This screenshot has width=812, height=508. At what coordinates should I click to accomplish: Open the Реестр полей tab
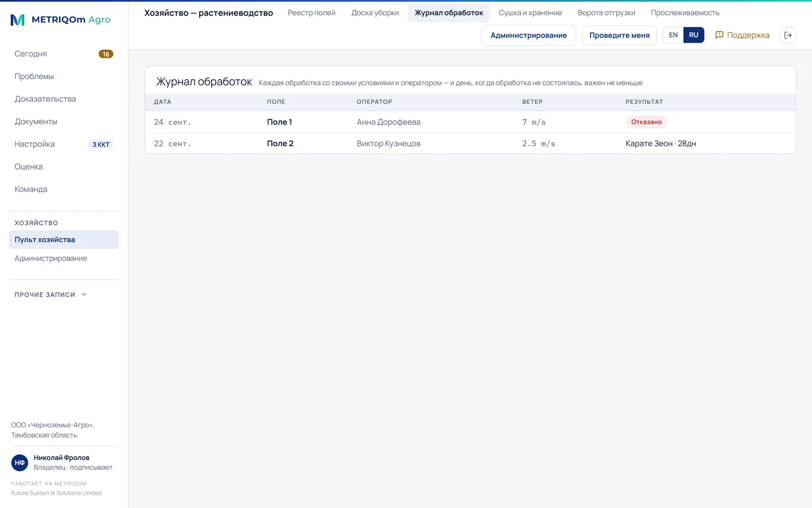point(312,13)
